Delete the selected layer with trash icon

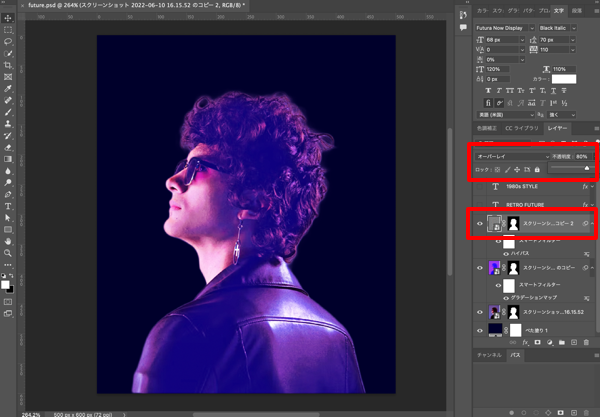(586, 342)
